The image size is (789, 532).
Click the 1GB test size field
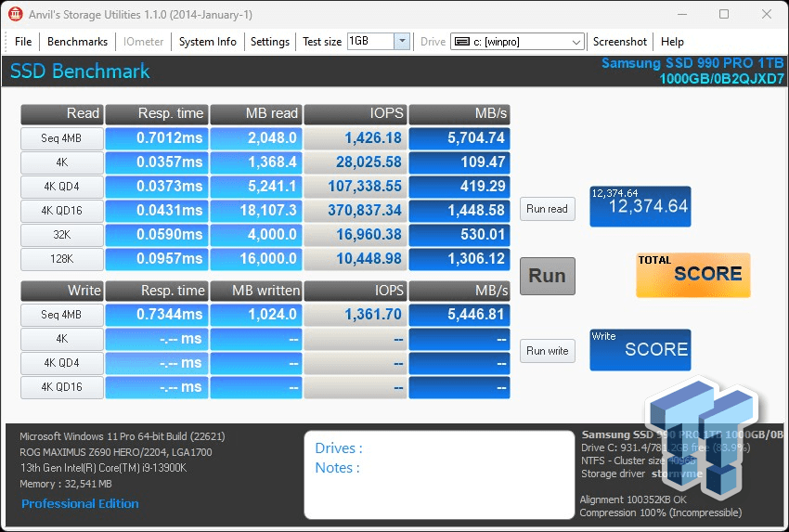tap(370, 41)
